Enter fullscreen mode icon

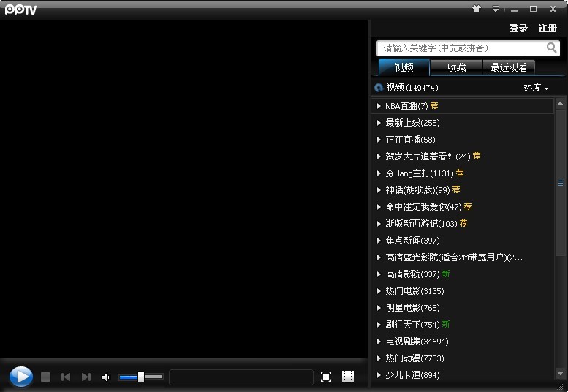[x=326, y=377]
